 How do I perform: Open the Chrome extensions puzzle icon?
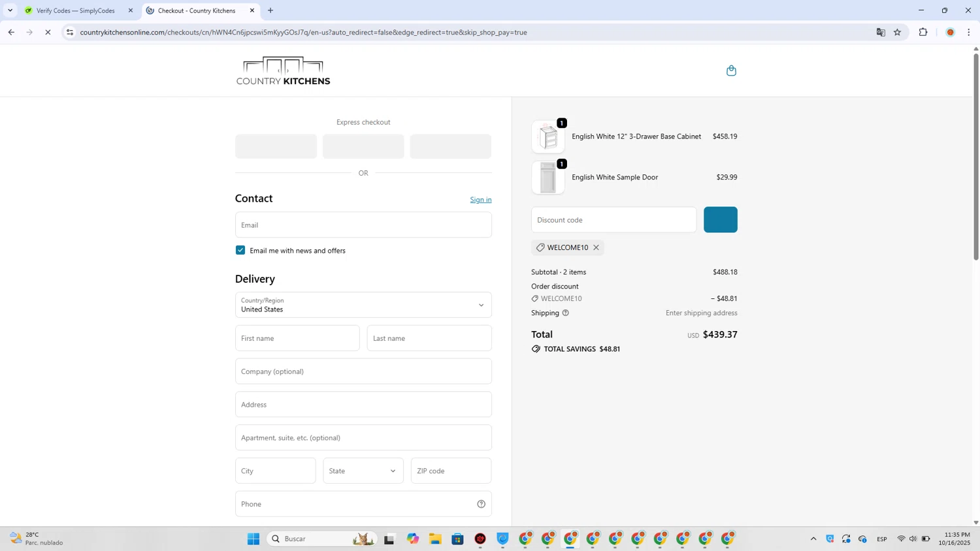point(923,32)
